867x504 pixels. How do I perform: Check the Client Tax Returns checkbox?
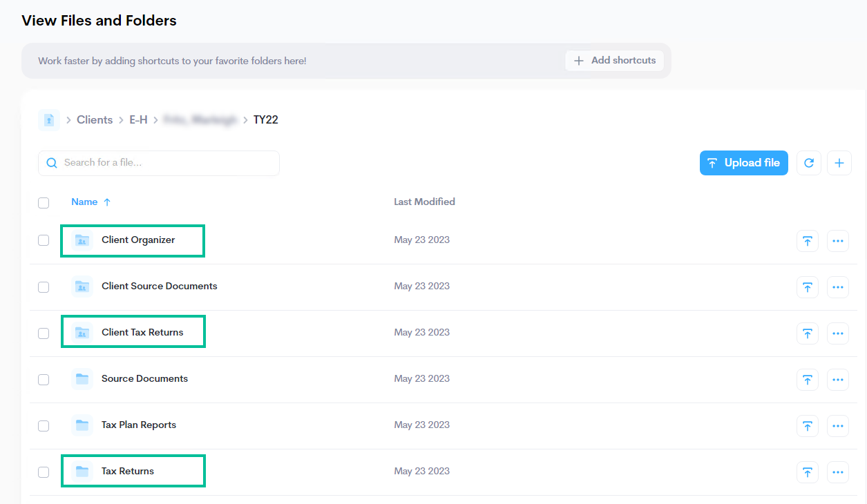click(x=44, y=333)
